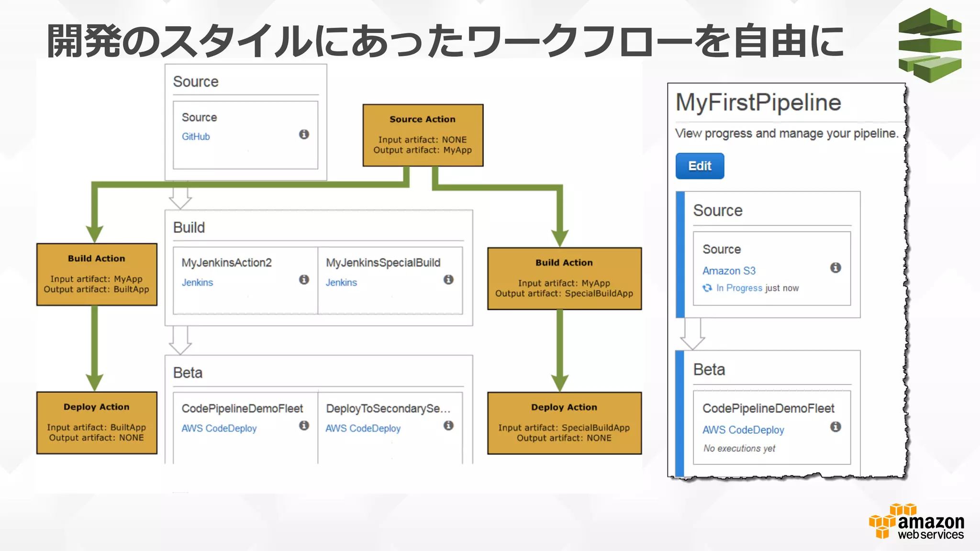Click info icon in MyFirstPipeline Beta stage

[835, 427]
